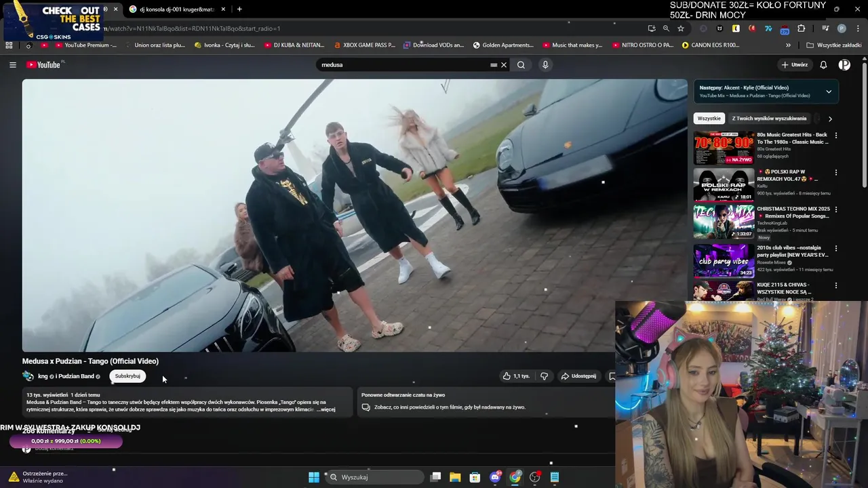
Task: Open 'CANON EOS R100...' bookmark
Action: pyautogui.click(x=711, y=45)
